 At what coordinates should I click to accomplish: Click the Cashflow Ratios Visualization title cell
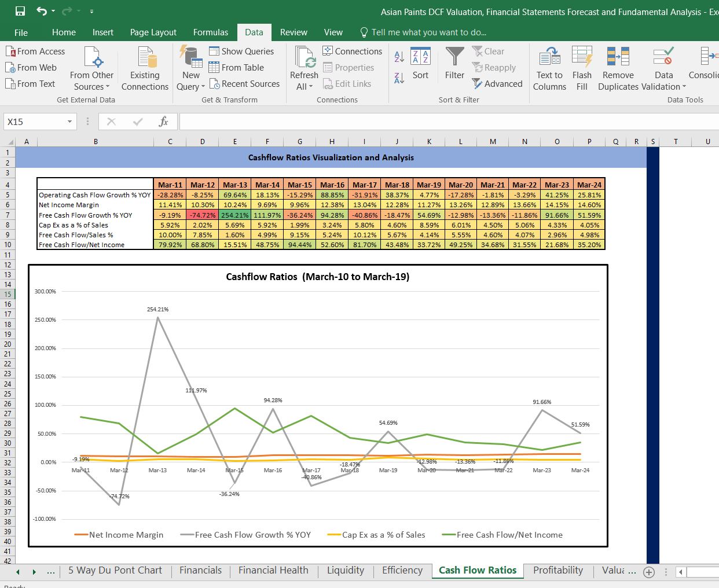point(331,157)
